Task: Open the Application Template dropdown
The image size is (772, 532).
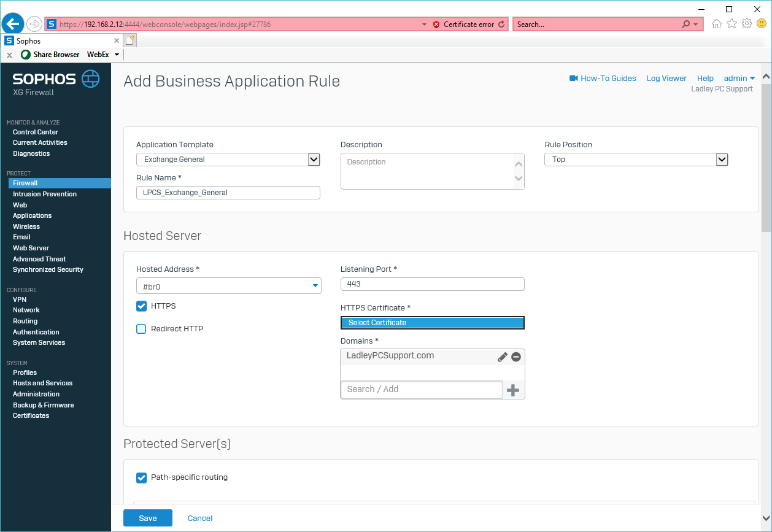Action: (x=314, y=160)
